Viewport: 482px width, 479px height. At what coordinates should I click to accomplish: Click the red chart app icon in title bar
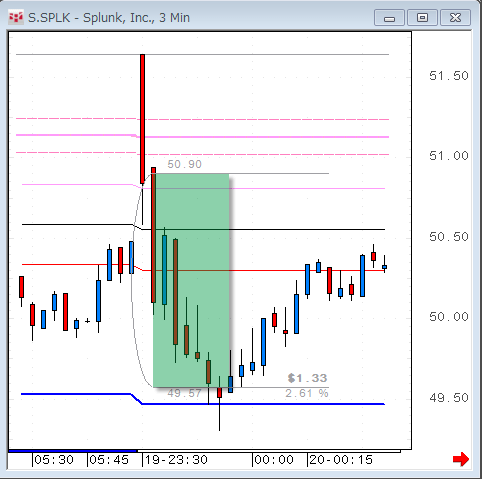click(x=15, y=17)
